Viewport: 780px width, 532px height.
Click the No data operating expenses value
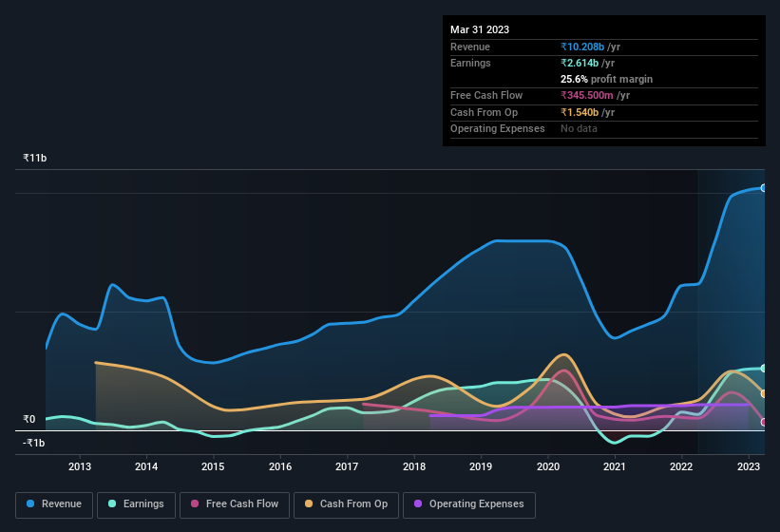tap(579, 128)
